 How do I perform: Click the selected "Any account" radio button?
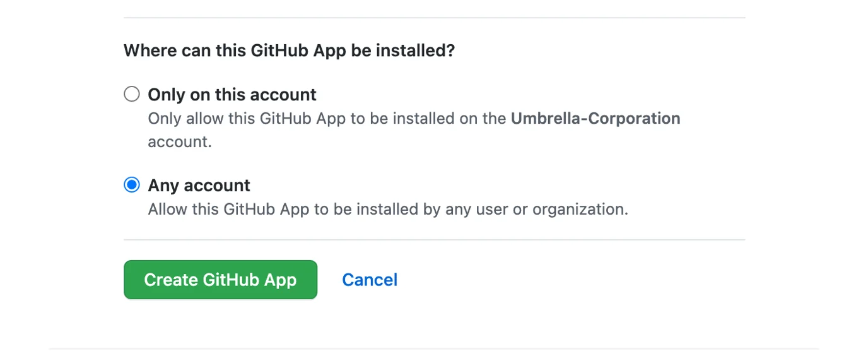pos(131,185)
